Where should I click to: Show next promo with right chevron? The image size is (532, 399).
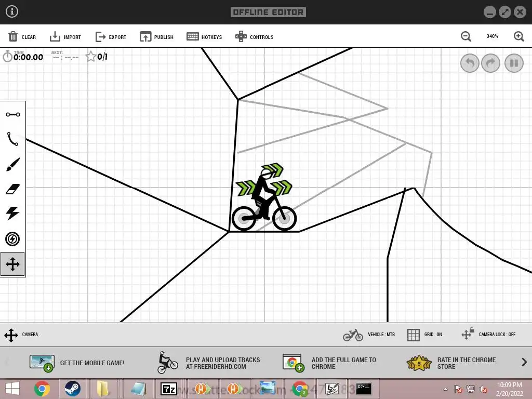pos(524,362)
